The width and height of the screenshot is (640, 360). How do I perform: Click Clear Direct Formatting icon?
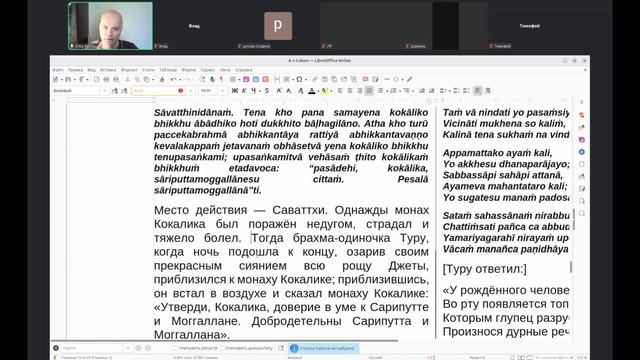tap(301, 91)
